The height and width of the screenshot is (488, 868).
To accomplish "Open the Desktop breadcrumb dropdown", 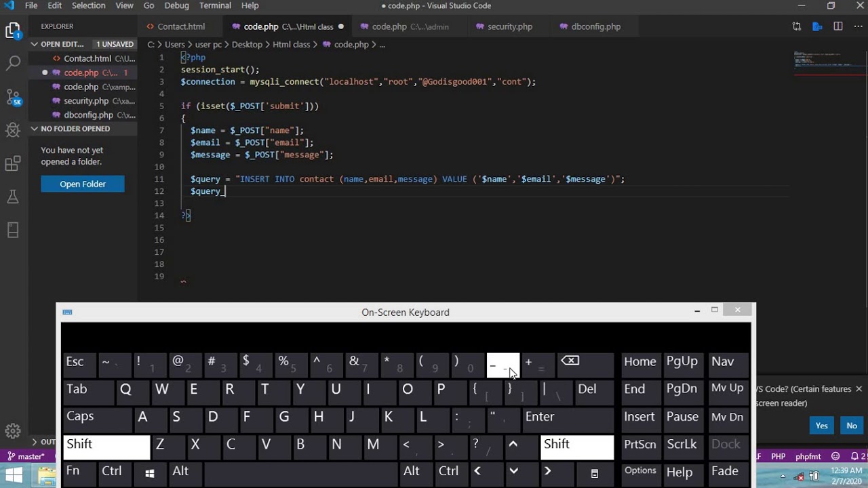I will (247, 44).
